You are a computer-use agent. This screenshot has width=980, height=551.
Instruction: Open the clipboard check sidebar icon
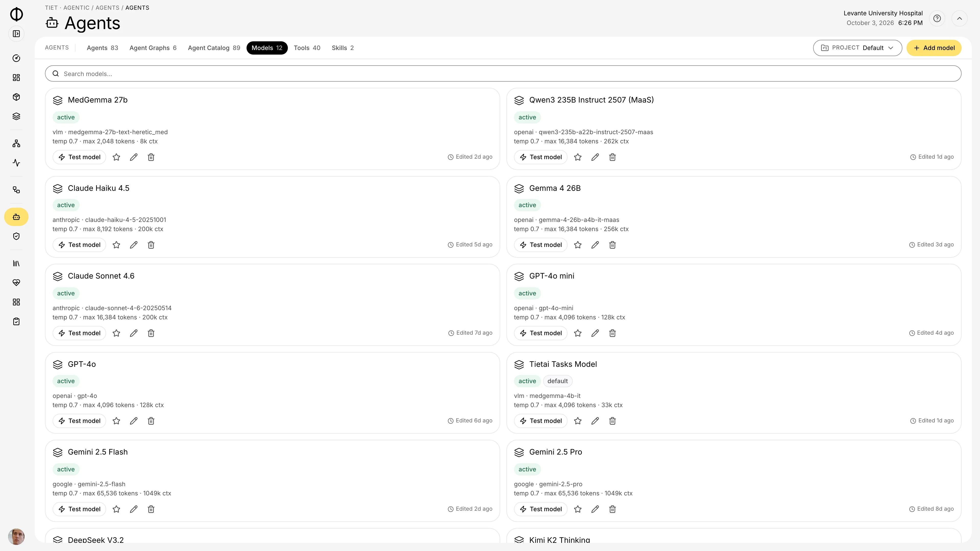coord(16,321)
